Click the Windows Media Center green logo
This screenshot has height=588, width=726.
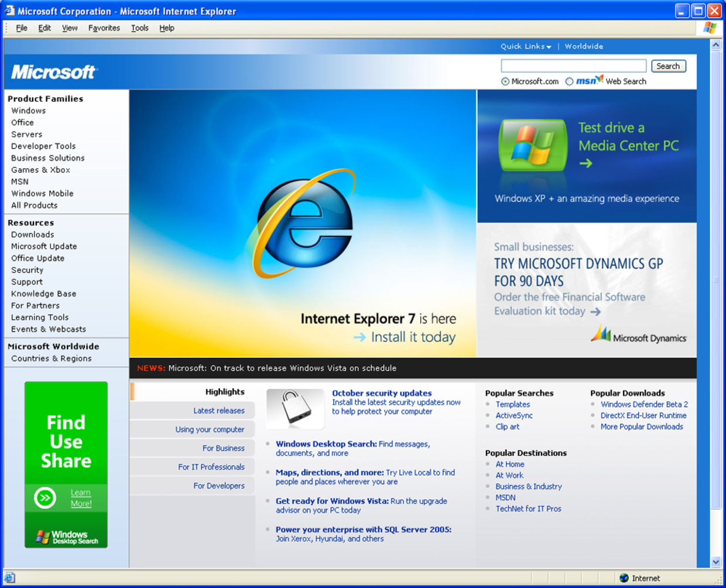point(532,145)
